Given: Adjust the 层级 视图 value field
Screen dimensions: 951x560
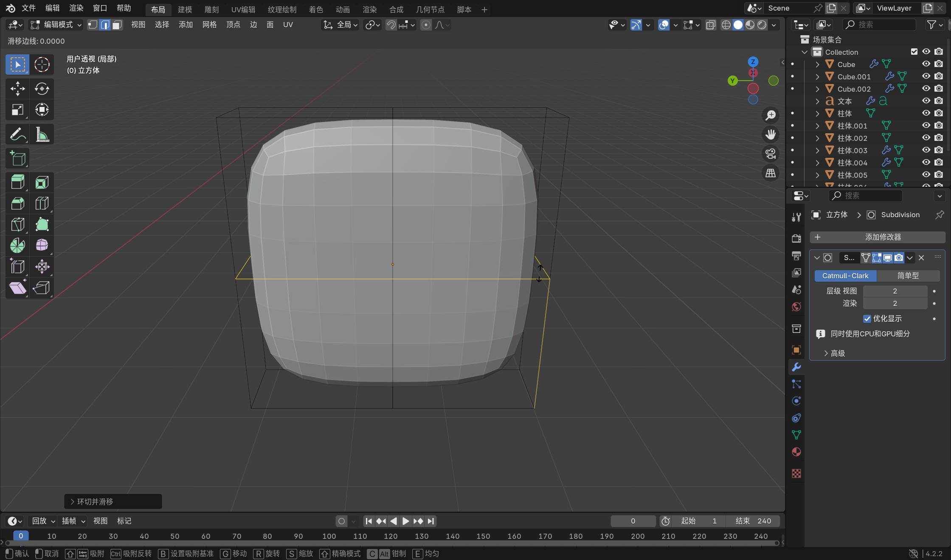Looking at the screenshot, I should (895, 291).
